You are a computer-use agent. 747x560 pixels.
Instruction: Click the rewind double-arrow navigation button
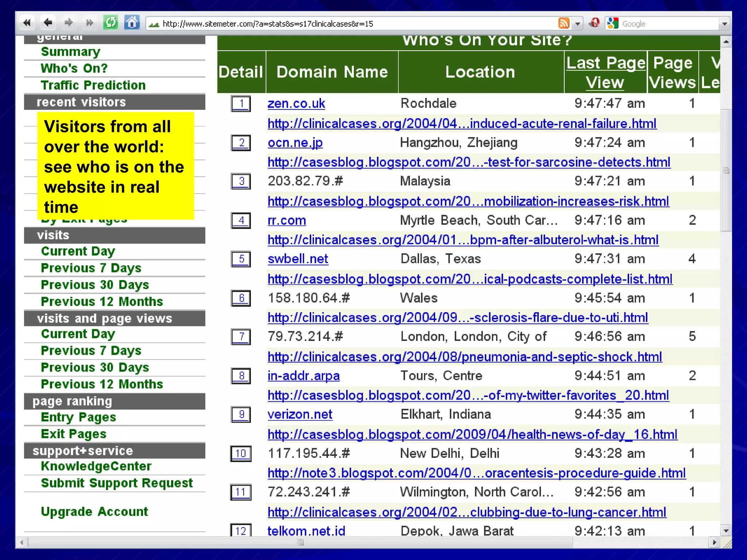tap(27, 23)
